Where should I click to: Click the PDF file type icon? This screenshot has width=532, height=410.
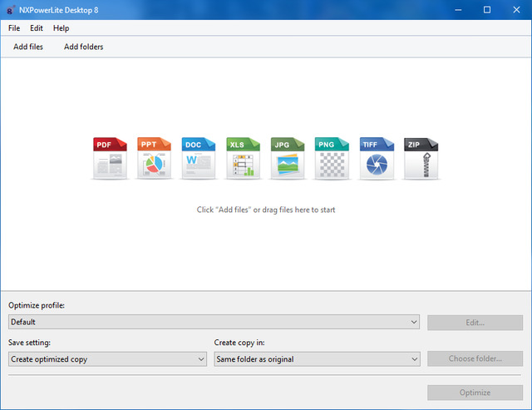(x=110, y=159)
